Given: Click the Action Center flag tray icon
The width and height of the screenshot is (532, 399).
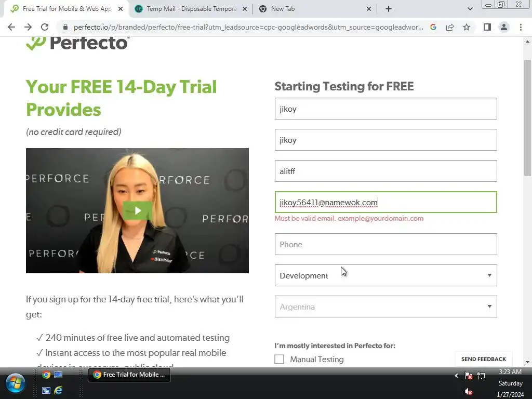Looking at the screenshot, I should [469, 376].
